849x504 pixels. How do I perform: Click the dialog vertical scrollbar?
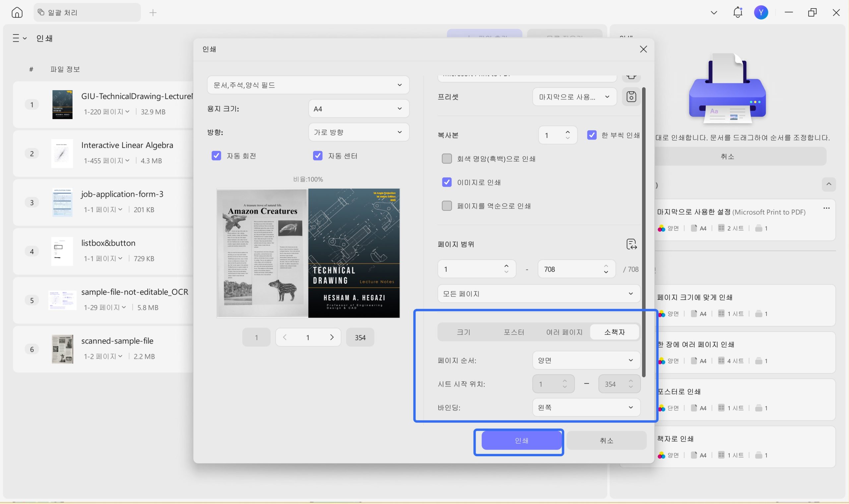pos(643,232)
